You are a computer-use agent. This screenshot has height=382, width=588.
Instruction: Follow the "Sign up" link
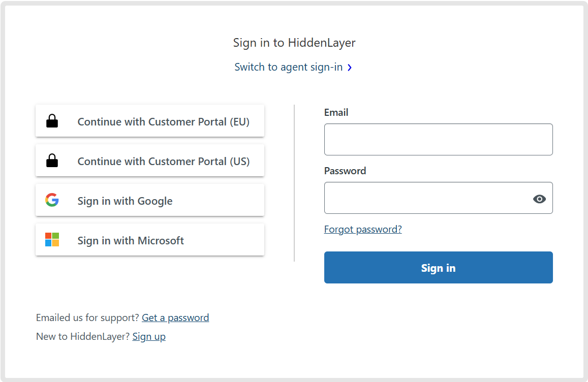pos(149,336)
